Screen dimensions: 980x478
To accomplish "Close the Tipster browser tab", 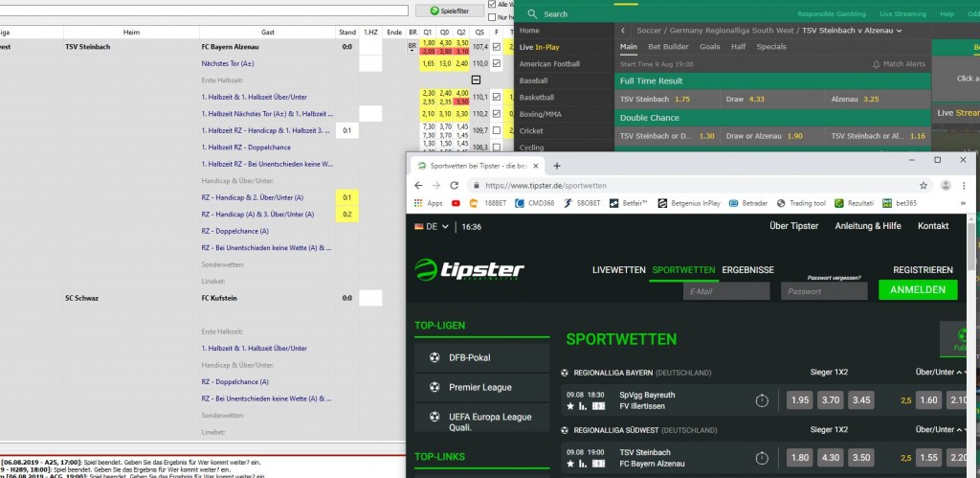I will click(534, 166).
